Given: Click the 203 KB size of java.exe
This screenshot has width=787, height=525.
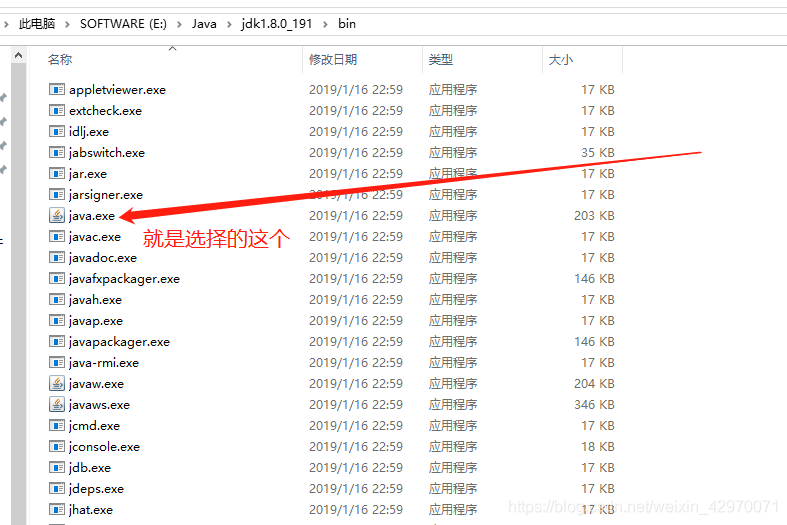Looking at the screenshot, I should point(594,216).
